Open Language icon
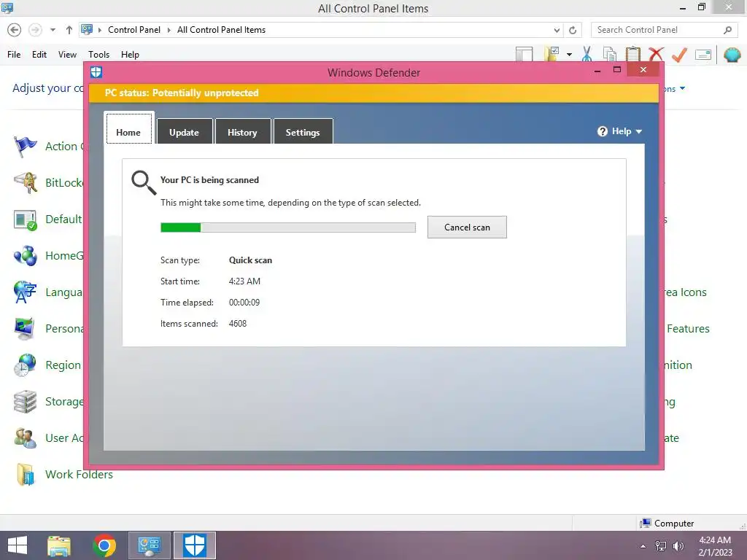 click(x=25, y=292)
